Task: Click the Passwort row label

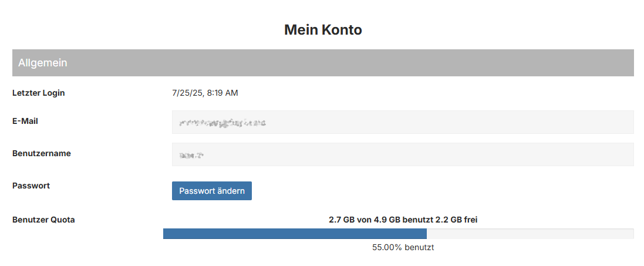Action: tap(31, 186)
